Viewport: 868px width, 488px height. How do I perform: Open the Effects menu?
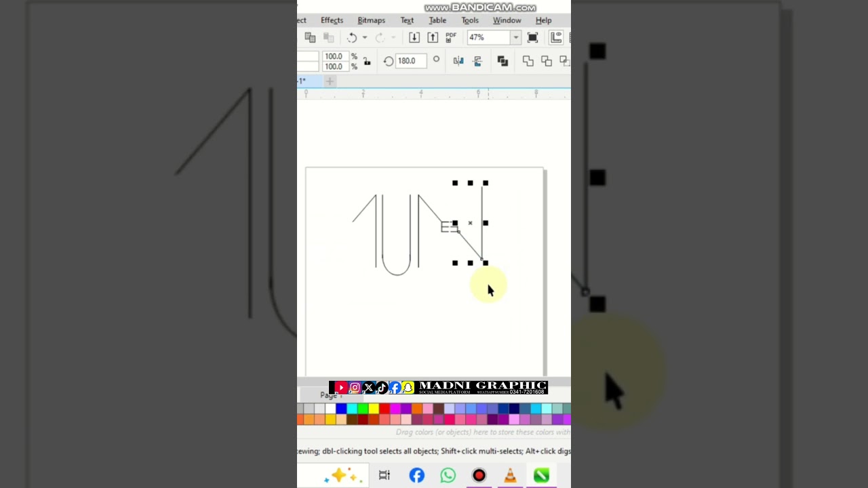click(x=332, y=20)
